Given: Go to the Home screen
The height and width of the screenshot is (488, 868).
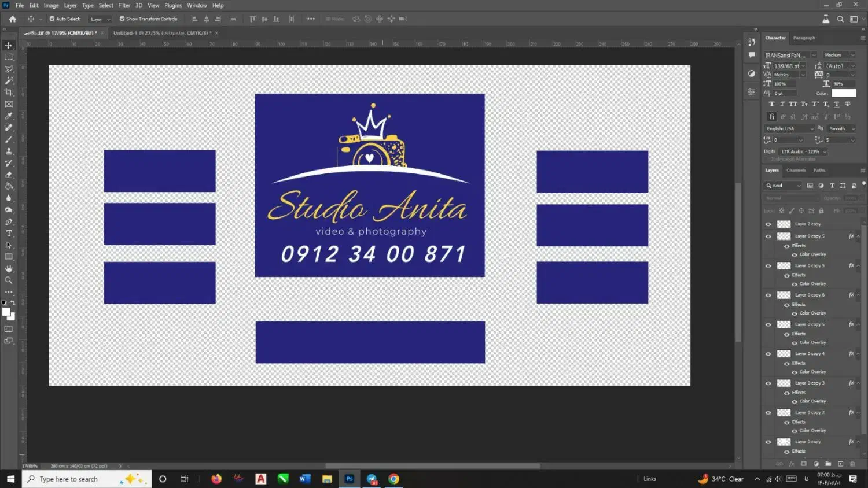Looking at the screenshot, I should (13, 19).
